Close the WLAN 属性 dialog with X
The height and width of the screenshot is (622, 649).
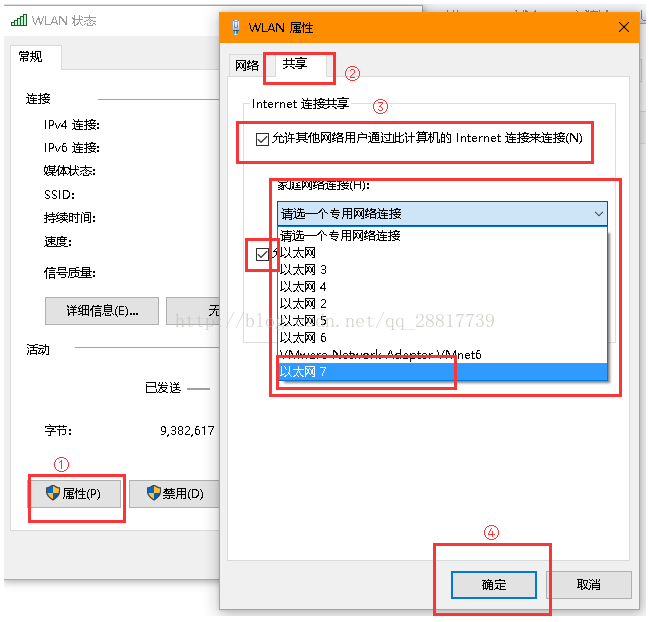coord(624,27)
